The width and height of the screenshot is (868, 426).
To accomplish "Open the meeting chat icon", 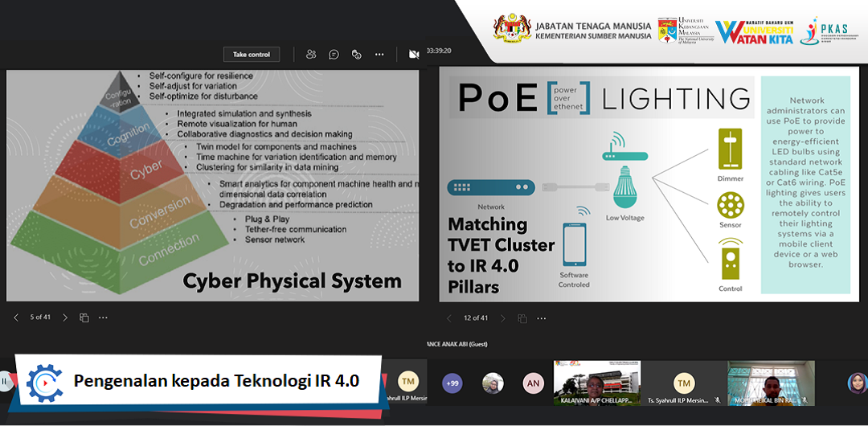I will click(334, 55).
